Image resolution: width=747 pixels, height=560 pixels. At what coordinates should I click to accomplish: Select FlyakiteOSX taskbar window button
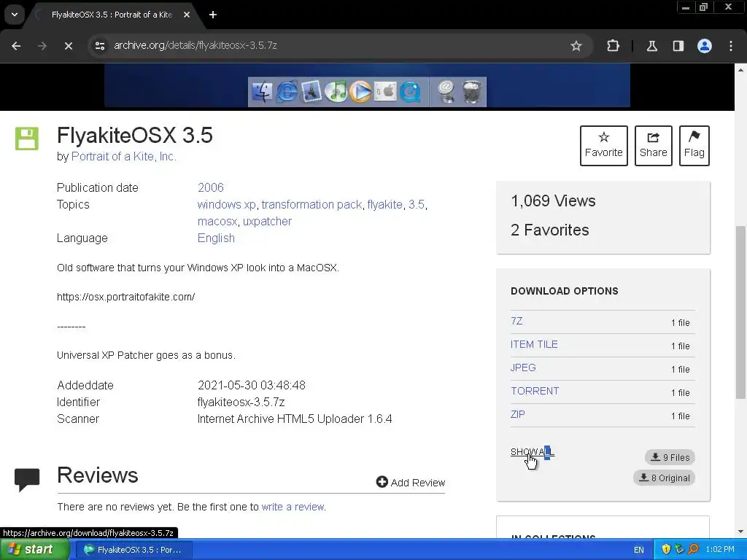tap(134, 550)
